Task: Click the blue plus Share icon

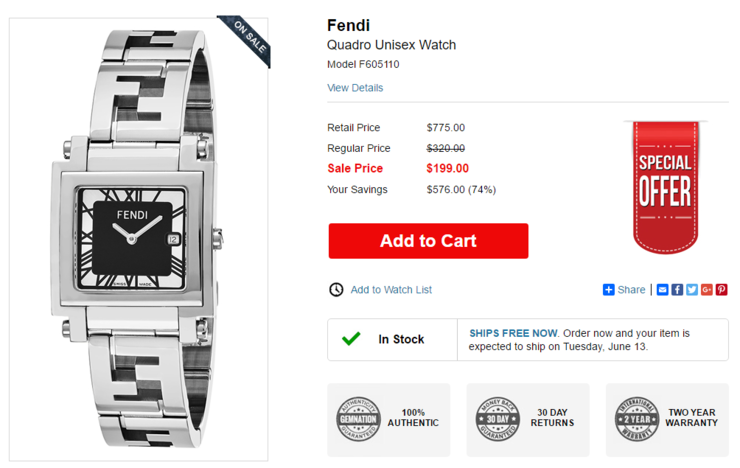Action: point(608,290)
